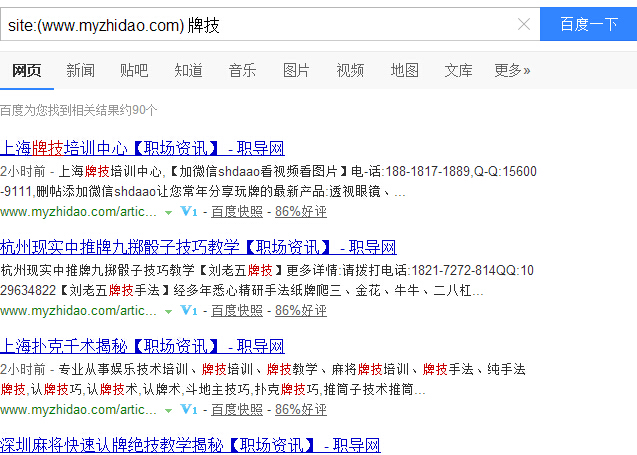Clear the search box with the X icon
Viewport: 637px width, 455px height.
pos(524,24)
